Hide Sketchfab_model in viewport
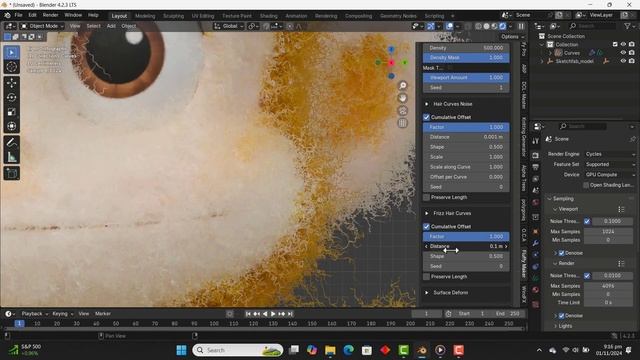This screenshot has width=640, height=360. 623,61
